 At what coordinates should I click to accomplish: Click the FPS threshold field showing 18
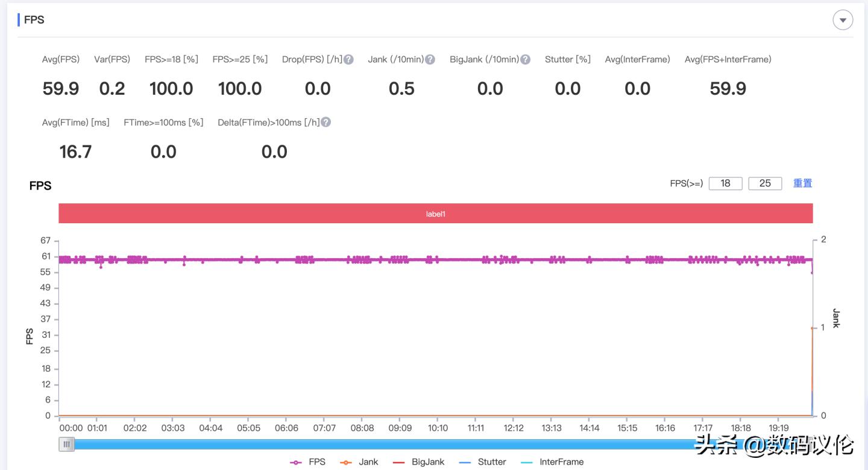pyautogui.click(x=725, y=183)
